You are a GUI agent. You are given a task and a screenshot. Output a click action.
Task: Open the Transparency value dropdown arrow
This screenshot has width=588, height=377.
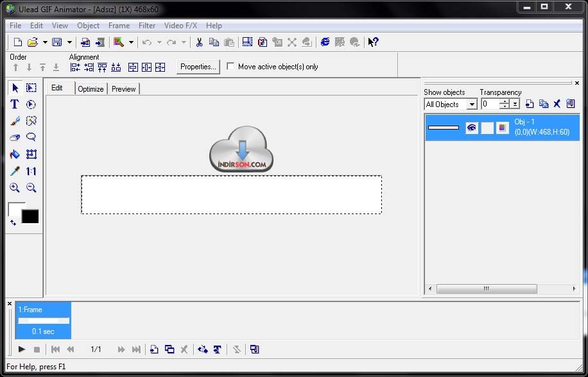pyautogui.click(x=515, y=104)
